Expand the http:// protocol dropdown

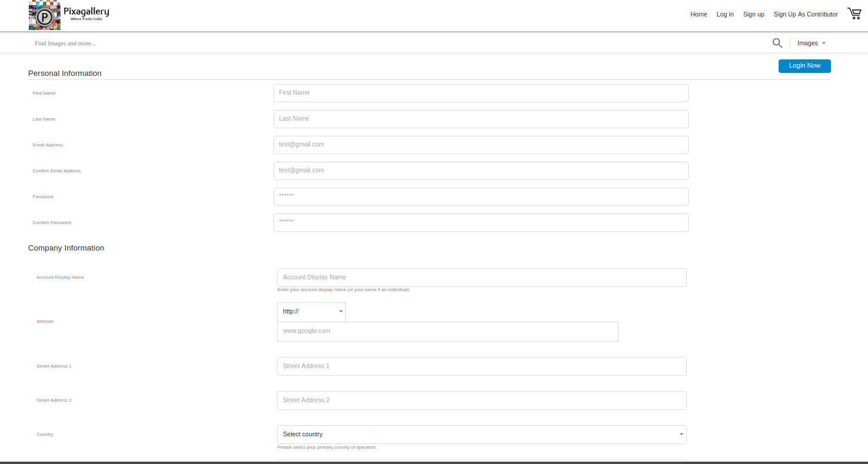tap(311, 311)
